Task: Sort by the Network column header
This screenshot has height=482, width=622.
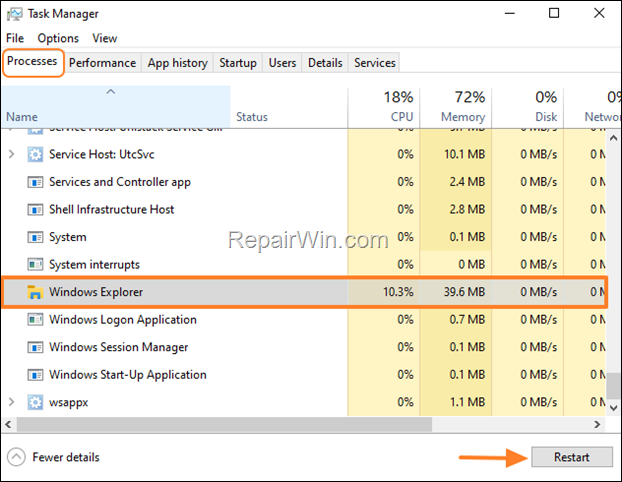Action: pyautogui.click(x=593, y=107)
